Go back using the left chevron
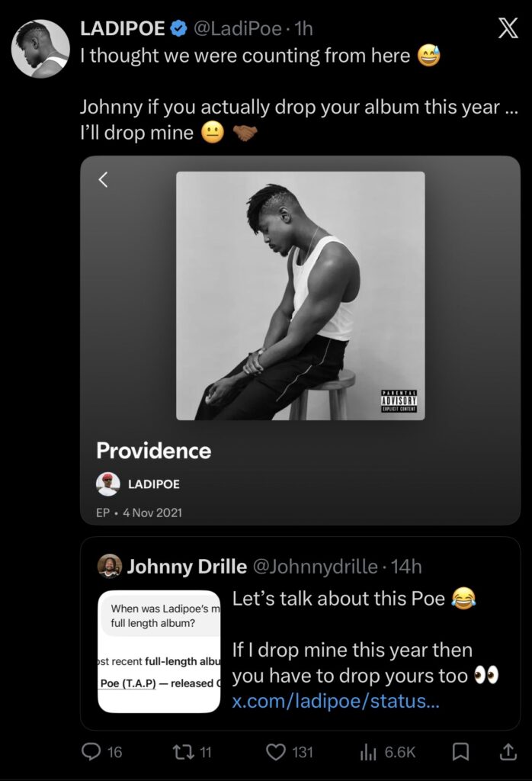 pos(104,180)
